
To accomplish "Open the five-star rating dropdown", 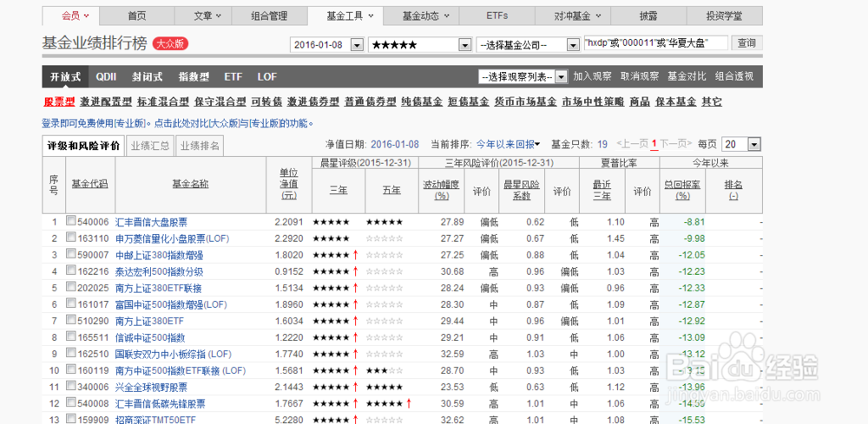I will tap(464, 45).
